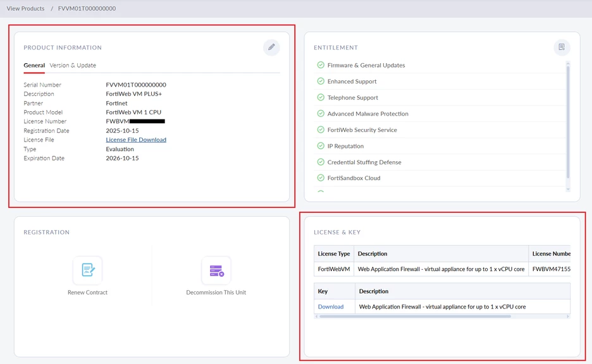The height and width of the screenshot is (364, 592).
Task: Click the Advanced Malware Protection text
Action: point(367,114)
